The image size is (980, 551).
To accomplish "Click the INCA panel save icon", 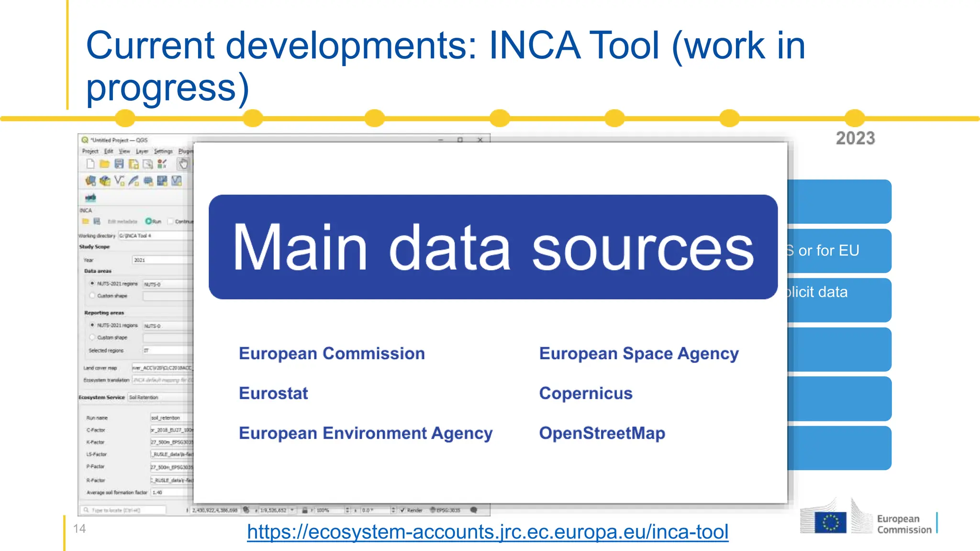I will point(97,221).
